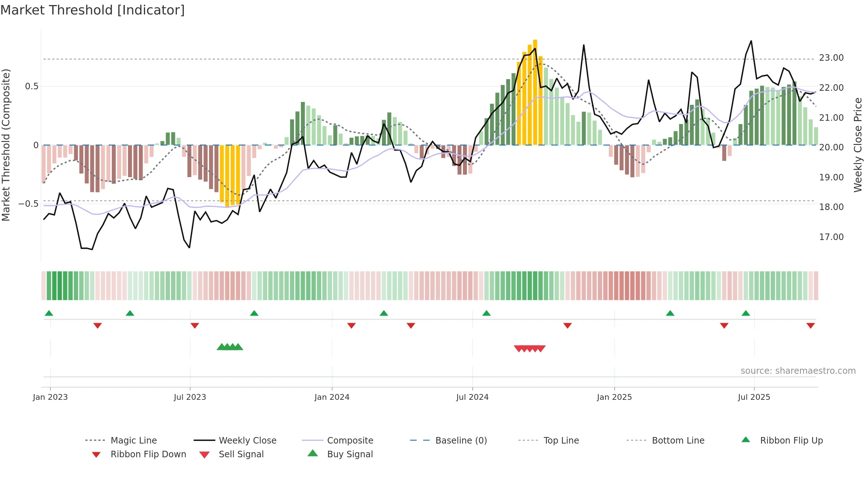
Task: Toggle the Weekly Close legend entry
Action: [x=235, y=440]
